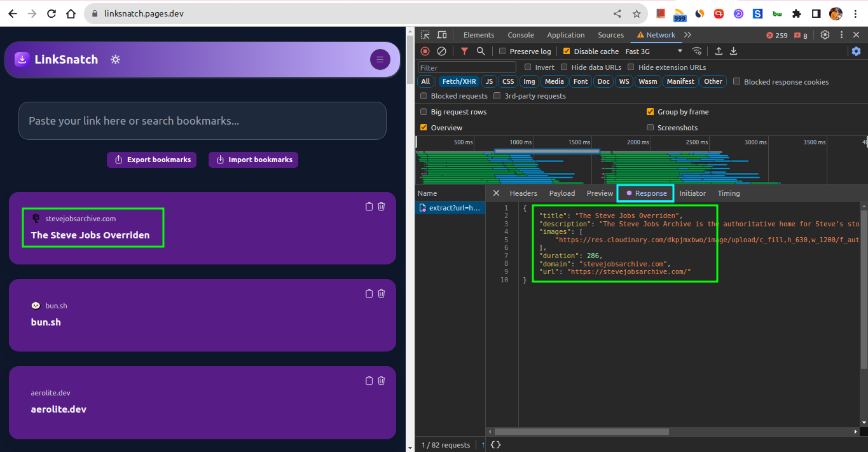Switch to the Console panel tab
Screen dimensions: 868x452
point(521,35)
